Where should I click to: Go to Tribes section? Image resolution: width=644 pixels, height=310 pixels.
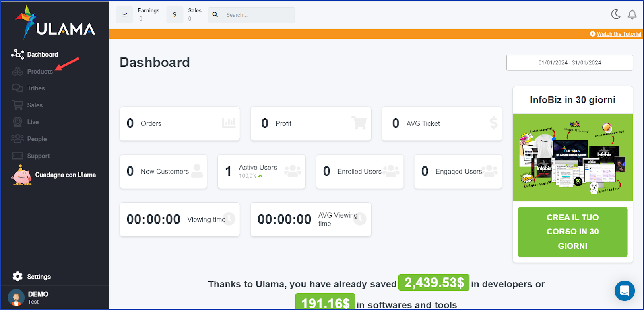[x=36, y=88]
